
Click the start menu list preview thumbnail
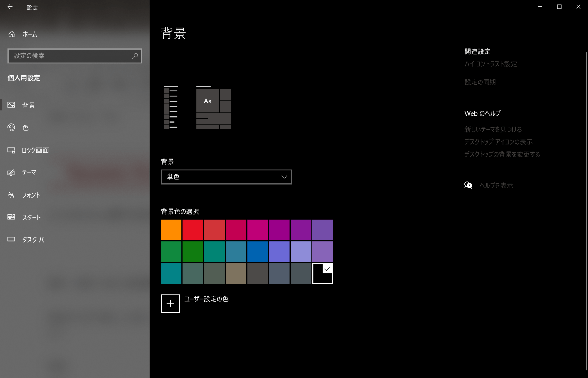coord(171,108)
